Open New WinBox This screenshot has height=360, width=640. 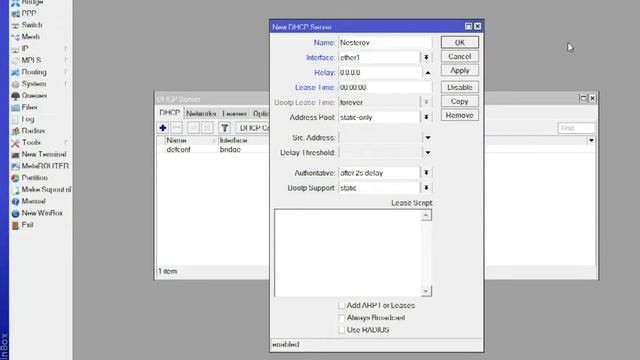[x=42, y=213]
